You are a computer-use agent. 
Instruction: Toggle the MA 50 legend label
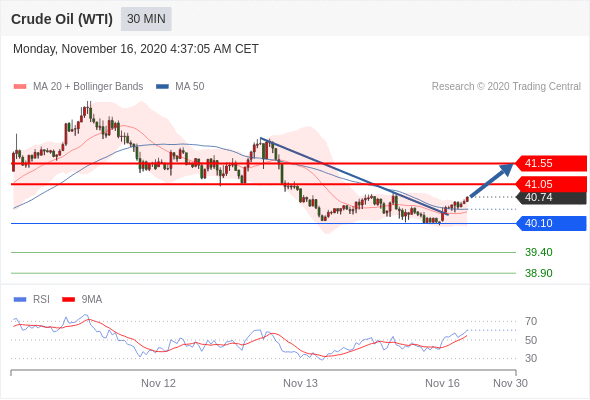pos(190,87)
